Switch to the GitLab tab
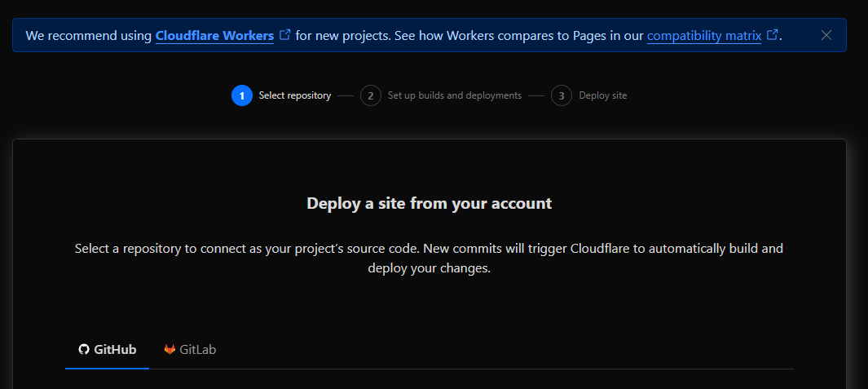Screen dimensions: 868x389 (197, 349)
